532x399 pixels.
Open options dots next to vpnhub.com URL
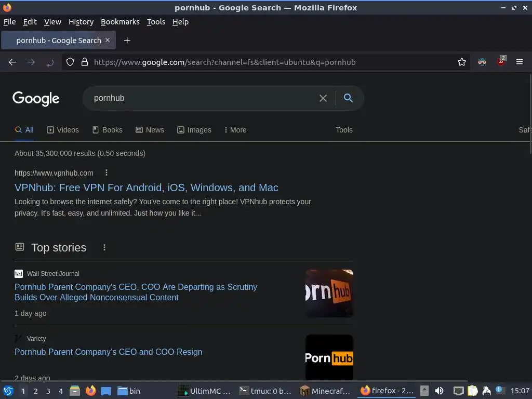coord(106,172)
